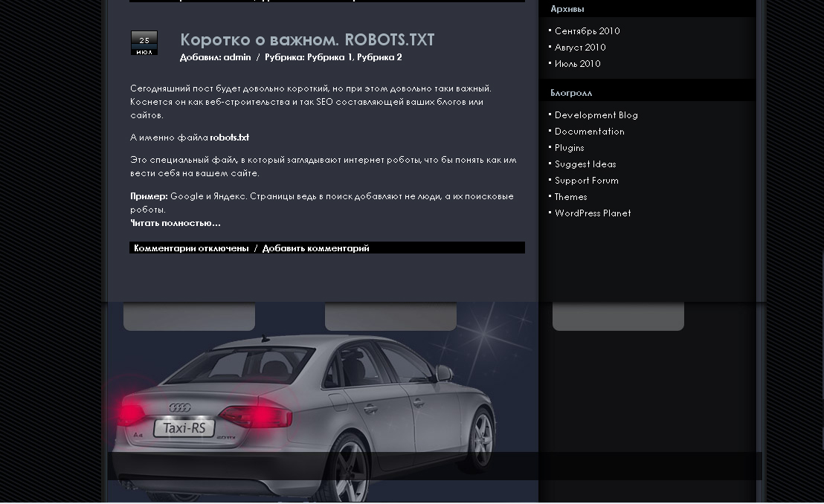Image resolution: width=824 pixels, height=504 pixels.
Task: Visit the Development Blog link
Action: point(596,115)
